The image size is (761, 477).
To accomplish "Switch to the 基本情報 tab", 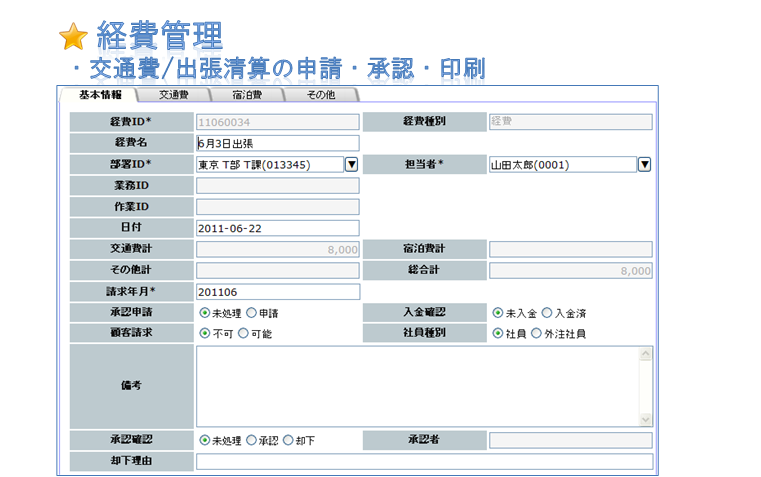I will 100,95.
